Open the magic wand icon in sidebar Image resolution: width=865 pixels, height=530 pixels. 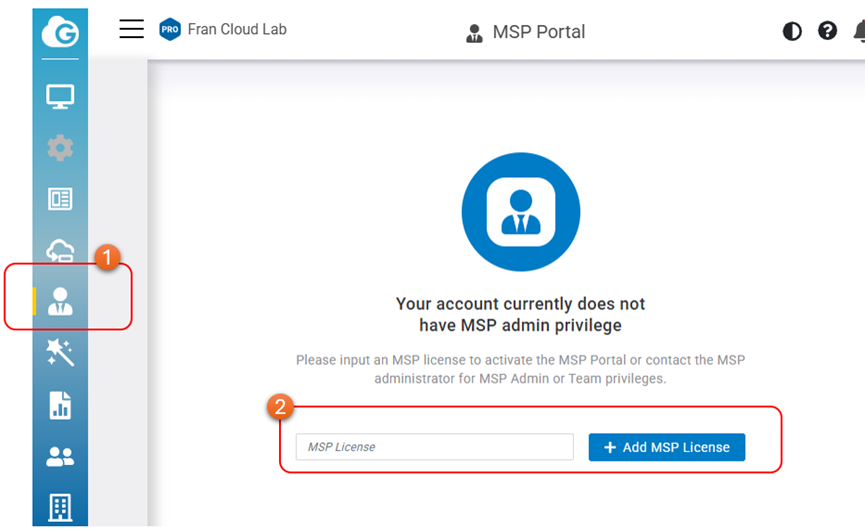60,352
